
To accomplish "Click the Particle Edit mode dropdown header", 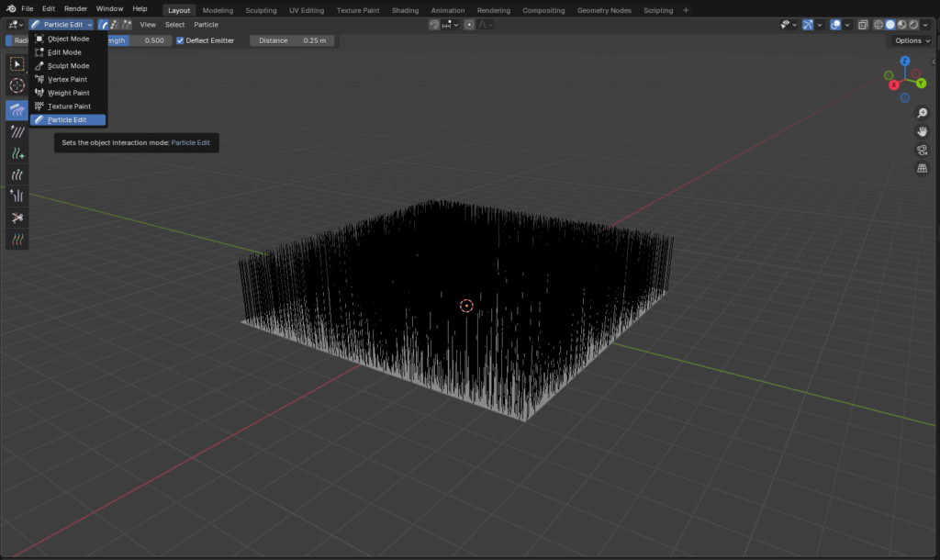I will click(x=62, y=25).
